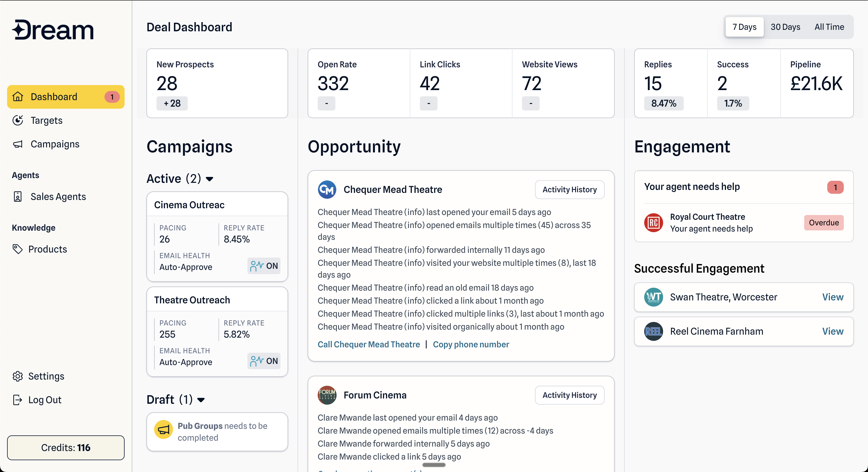Toggle Auto-Approve for Cinema Outreach campaign
This screenshot has height=472, width=868.
point(264,266)
